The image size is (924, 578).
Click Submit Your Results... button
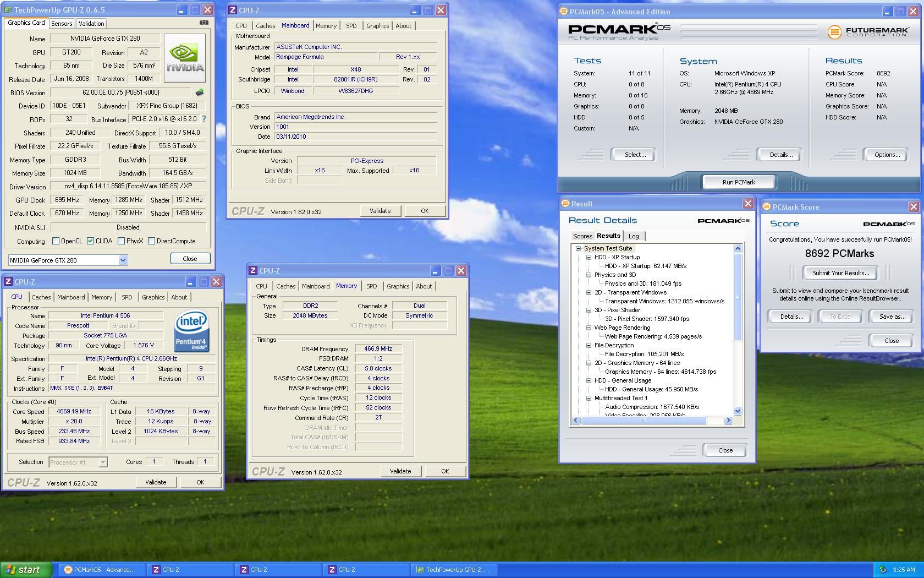tap(840, 273)
